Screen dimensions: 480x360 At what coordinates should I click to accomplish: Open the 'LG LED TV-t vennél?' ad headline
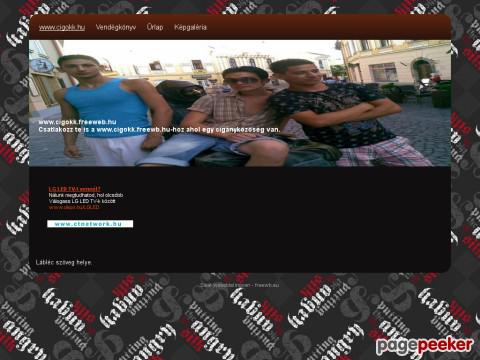coord(74,189)
